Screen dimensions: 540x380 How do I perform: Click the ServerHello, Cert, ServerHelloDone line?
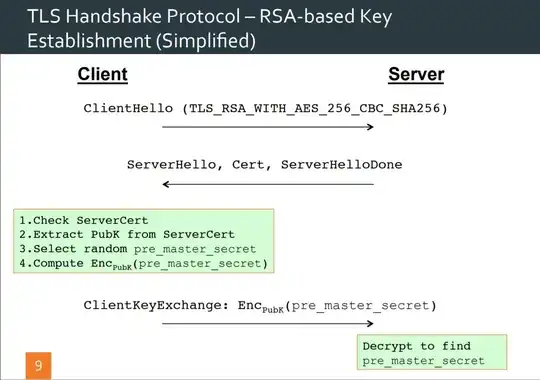click(x=264, y=165)
